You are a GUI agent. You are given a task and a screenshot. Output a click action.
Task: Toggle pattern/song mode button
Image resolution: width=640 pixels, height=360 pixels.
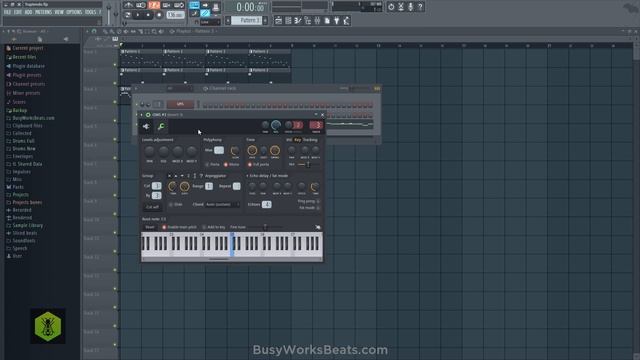pyautogui.click(x=128, y=15)
